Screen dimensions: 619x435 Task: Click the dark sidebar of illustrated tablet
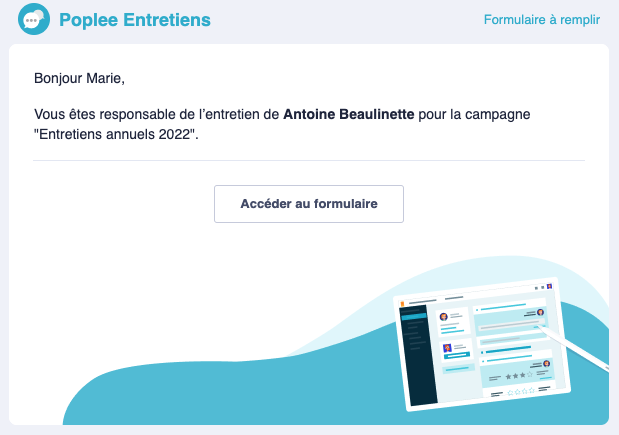tap(418, 355)
